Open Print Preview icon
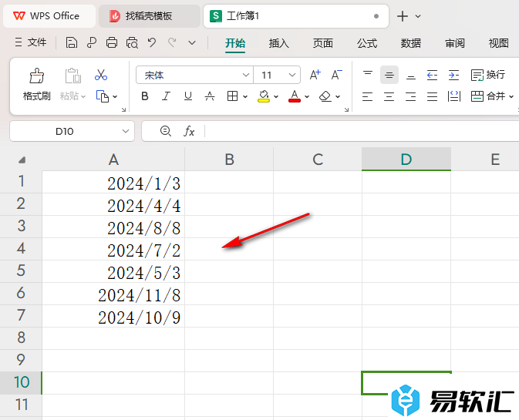The height and width of the screenshot is (420, 519). (132, 42)
